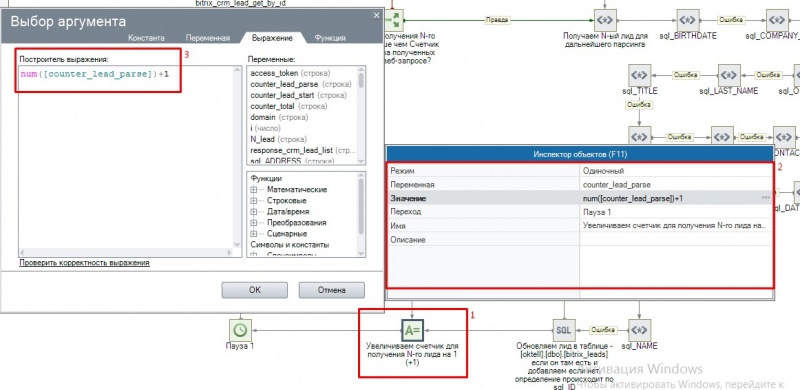The height and width of the screenshot is (390, 800).
Task: Open the Функция tab
Action: (330, 38)
